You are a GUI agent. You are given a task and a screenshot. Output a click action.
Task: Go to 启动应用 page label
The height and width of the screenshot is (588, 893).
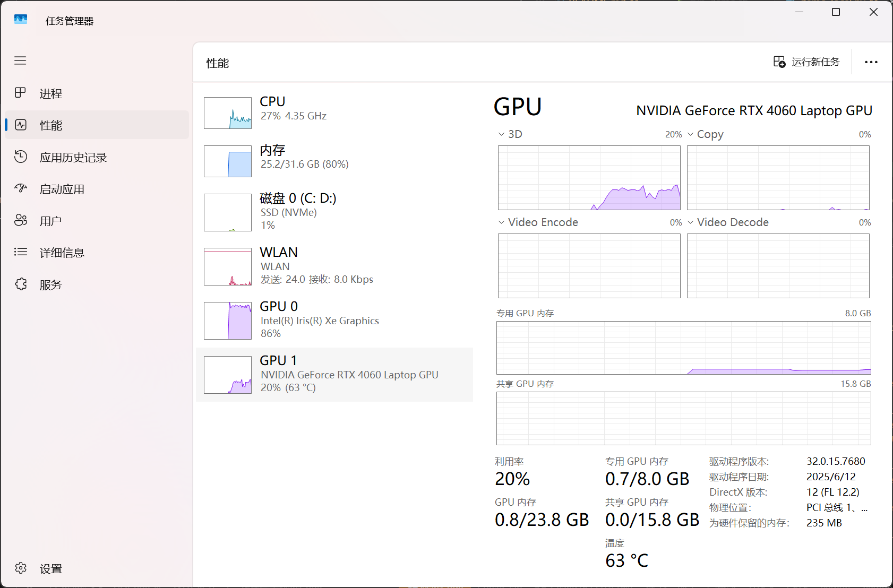[62, 189]
